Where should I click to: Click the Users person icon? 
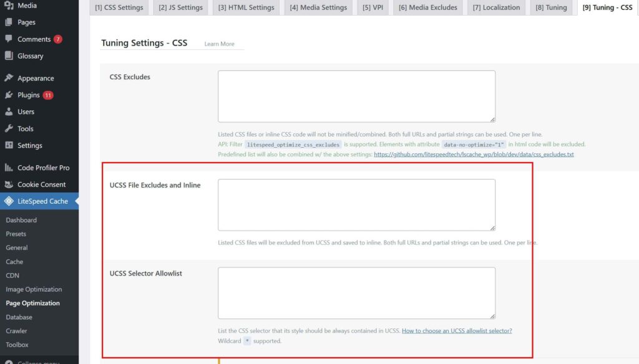pyautogui.click(x=9, y=112)
